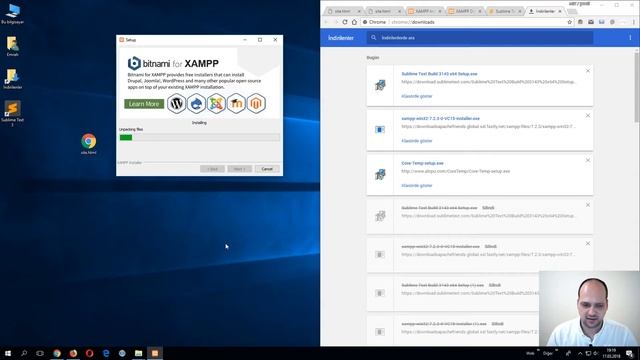Image resolution: width=640 pixels, height=360 pixels.
Task: Remove the first xampp installer download entry
Action: (x=588, y=116)
